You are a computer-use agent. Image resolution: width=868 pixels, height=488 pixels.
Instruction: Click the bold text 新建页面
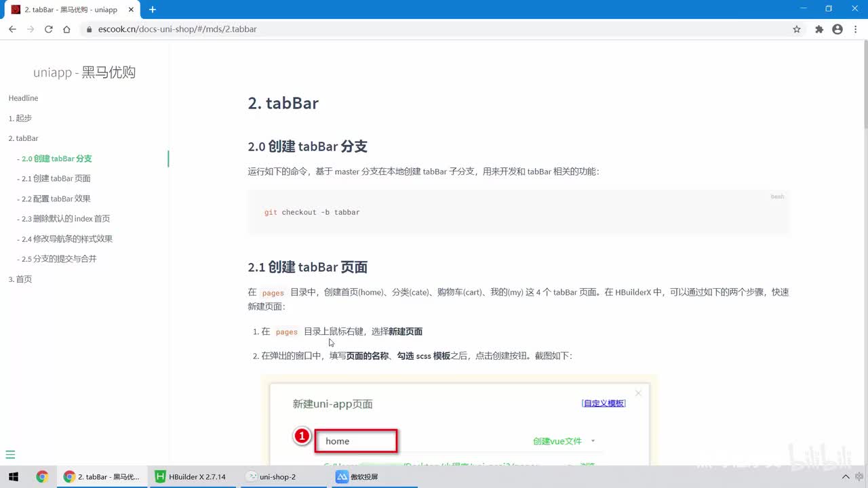click(x=406, y=331)
